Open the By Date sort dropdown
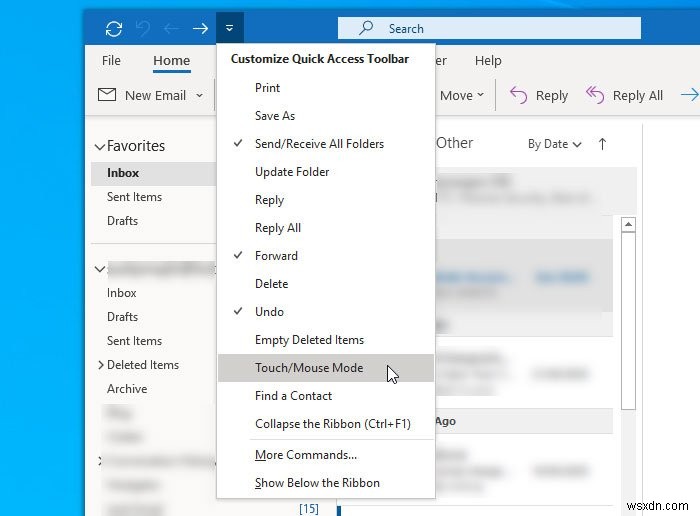This screenshot has width=700, height=516. pyautogui.click(x=554, y=144)
